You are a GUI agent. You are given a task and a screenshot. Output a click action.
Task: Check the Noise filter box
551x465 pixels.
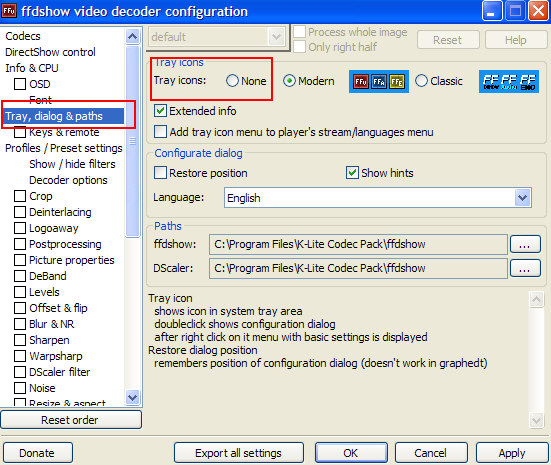click(x=20, y=388)
